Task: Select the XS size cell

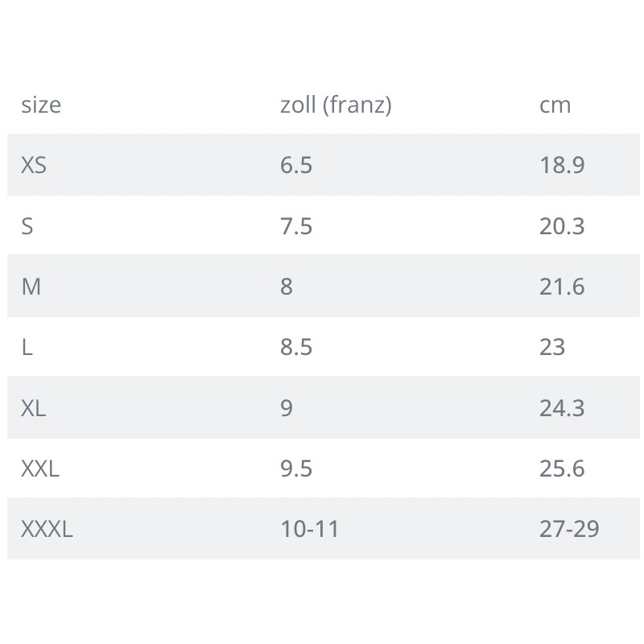Action: click(x=34, y=165)
